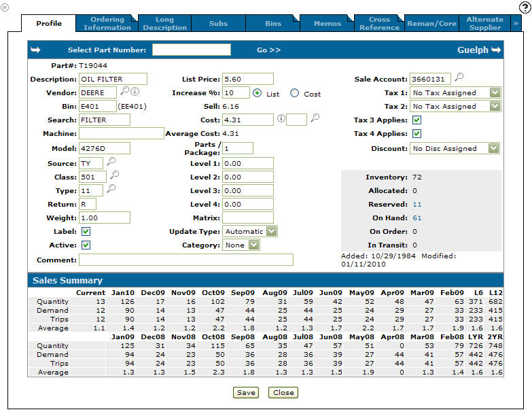Click the Go >> link
This screenshot has width=532, height=414.
(x=268, y=50)
